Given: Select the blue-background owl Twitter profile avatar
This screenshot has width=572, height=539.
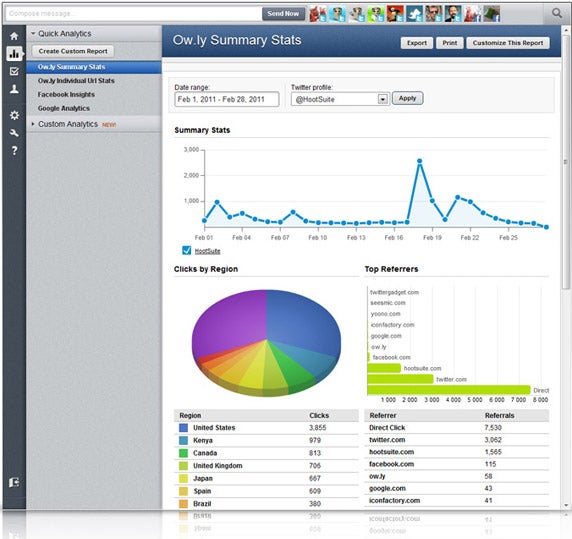Looking at the screenshot, I should [x=337, y=14].
